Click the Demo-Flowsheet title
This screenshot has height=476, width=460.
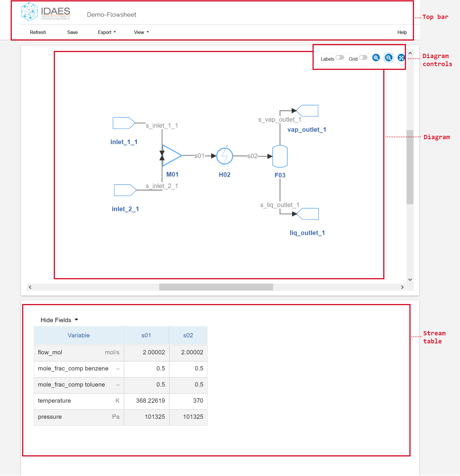pyautogui.click(x=112, y=15)
